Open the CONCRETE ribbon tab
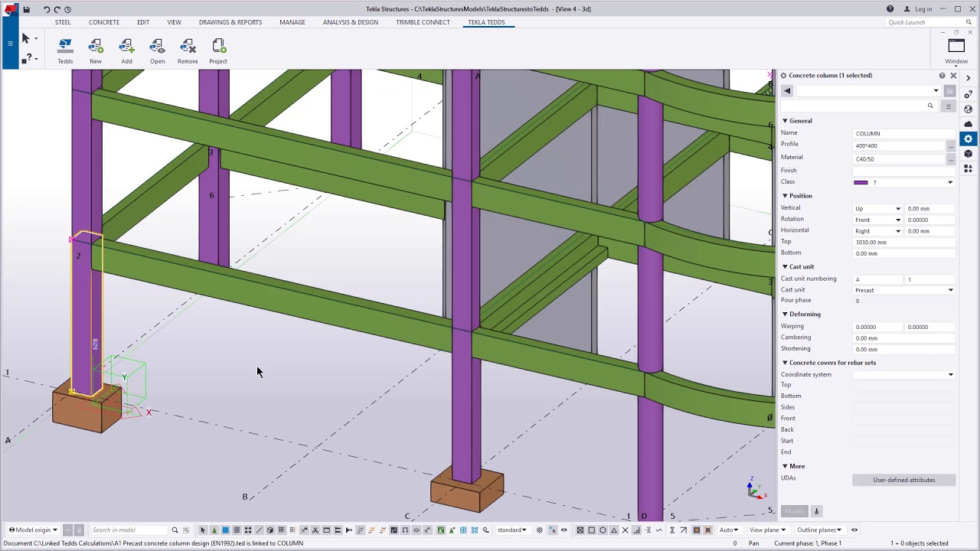 tap(104, 22)
